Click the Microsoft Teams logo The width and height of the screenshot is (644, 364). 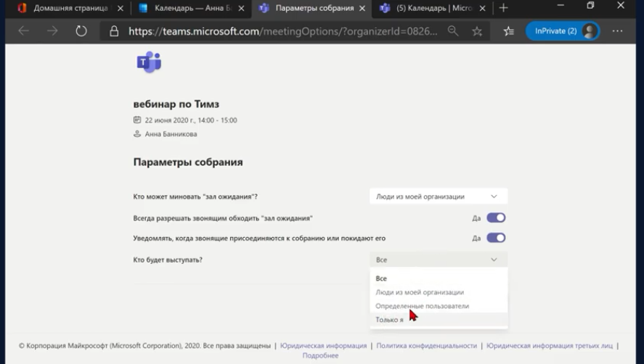(149, 62)
